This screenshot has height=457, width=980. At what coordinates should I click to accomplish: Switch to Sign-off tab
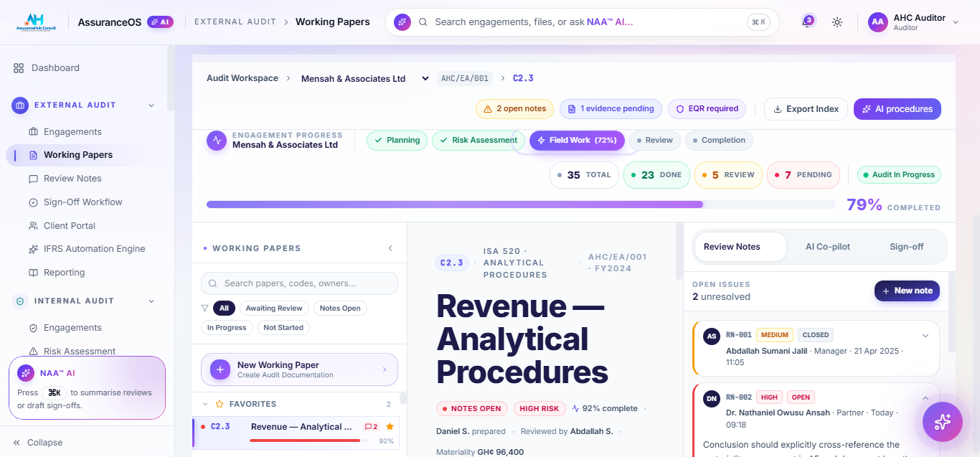906,247
